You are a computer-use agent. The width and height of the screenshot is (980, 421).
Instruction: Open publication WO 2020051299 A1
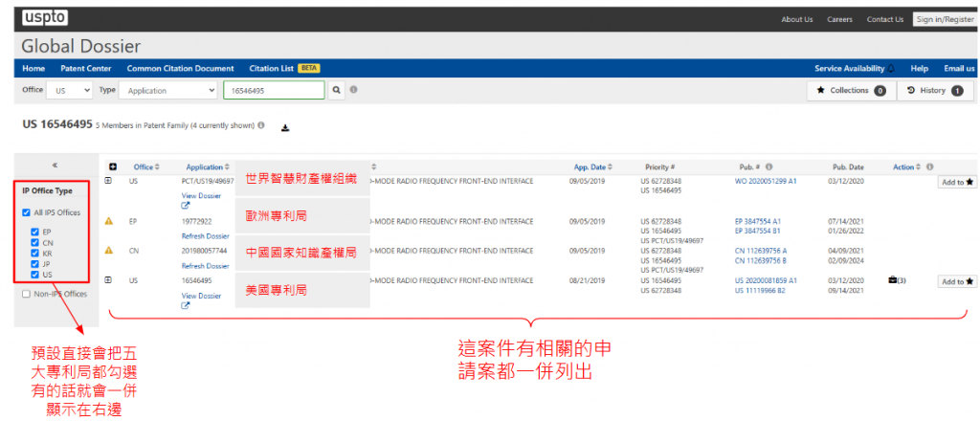(766, 181)
